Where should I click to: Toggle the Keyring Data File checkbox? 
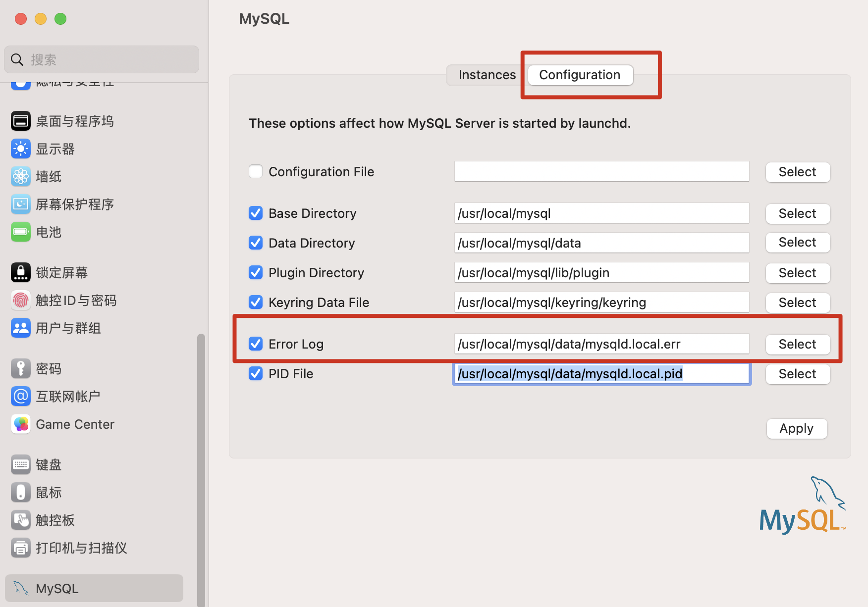point(256,303)
